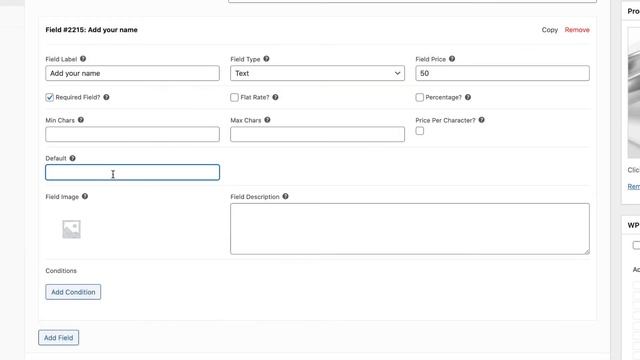Viewport: 640px width, 360px height.
Task: Open the Field Price help tooltip icon
Action: coord(452,59)
